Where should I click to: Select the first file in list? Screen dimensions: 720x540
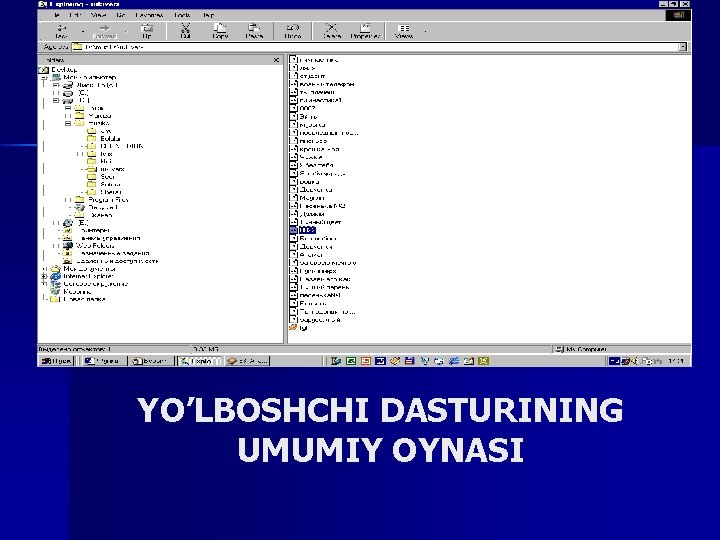coord(319,60)
